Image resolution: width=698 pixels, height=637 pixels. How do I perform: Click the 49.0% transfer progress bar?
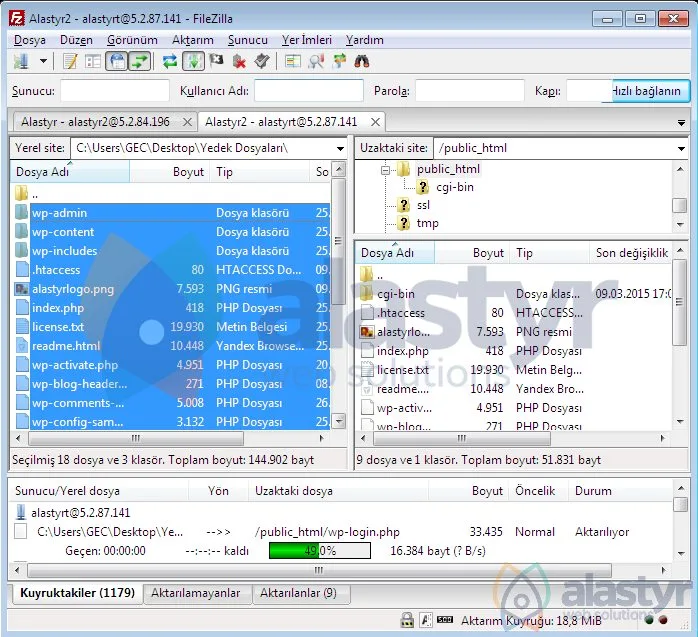click(x=320, y=551)
